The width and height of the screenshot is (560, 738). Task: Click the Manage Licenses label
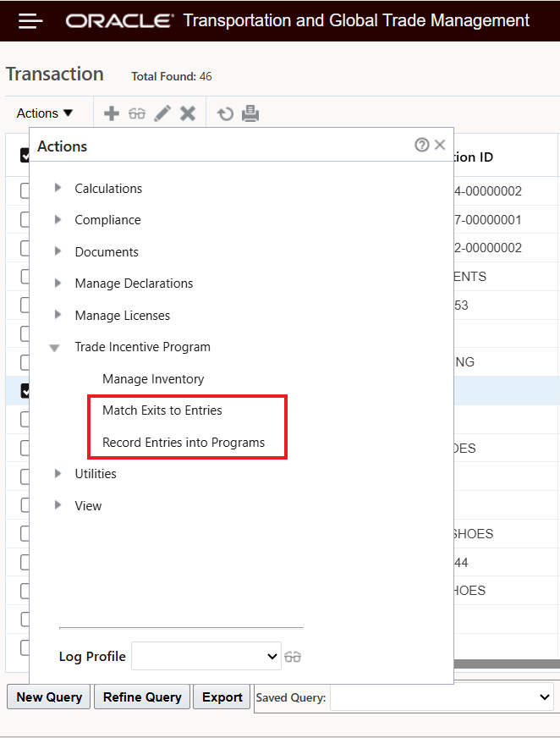[123, 316]
